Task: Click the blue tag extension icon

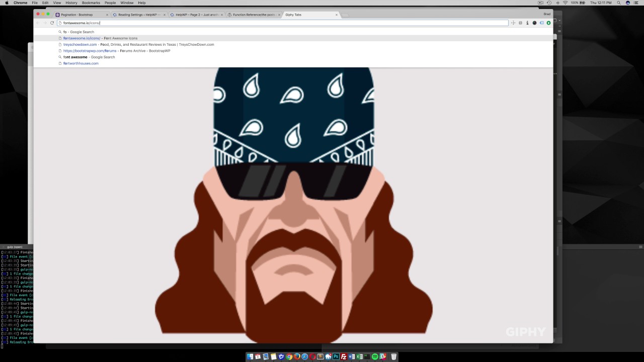Action: point(542,23)
